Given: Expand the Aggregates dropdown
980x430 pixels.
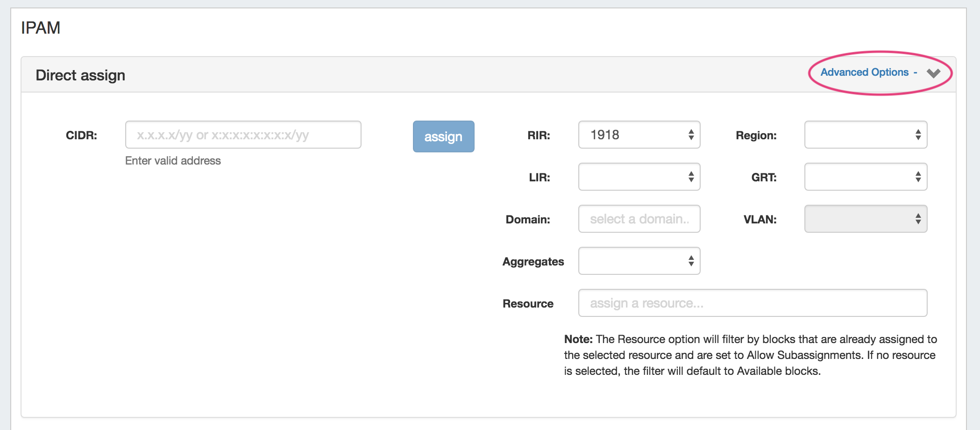Looking at the screenshot, I should coord(639,261).
